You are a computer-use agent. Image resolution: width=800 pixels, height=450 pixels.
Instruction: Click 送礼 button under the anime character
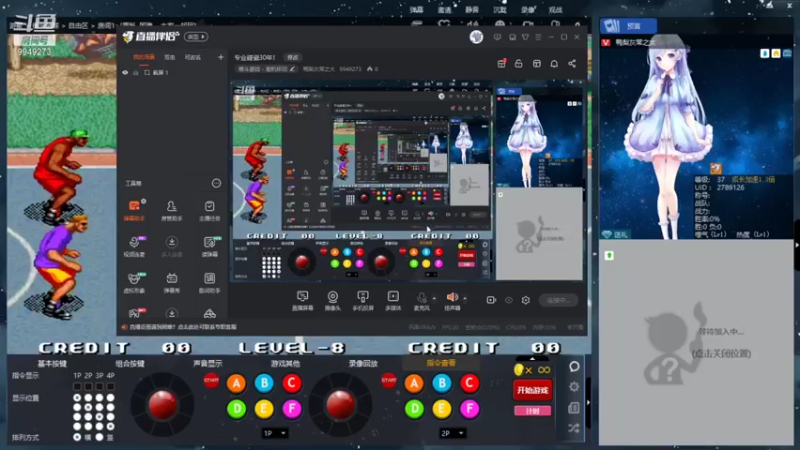click(x=616, y=234)
